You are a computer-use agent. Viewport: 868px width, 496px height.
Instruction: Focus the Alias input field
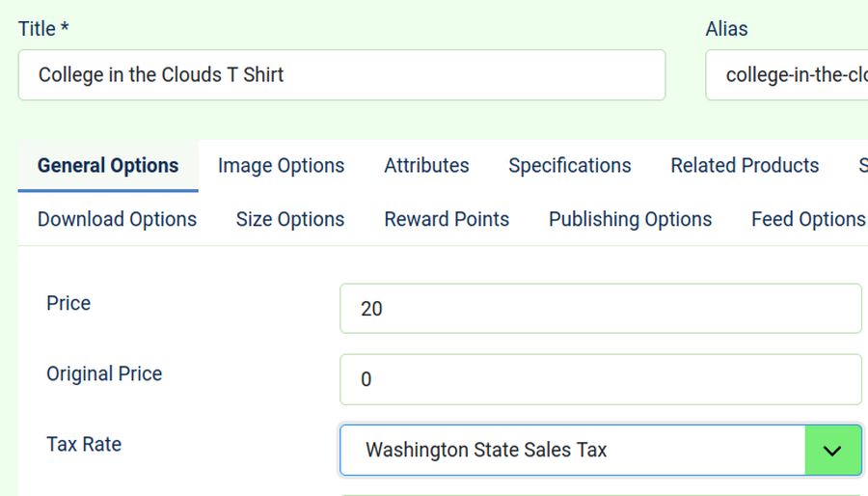[x=786, y=75]
